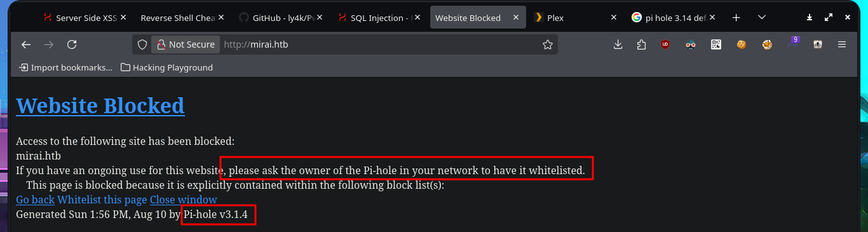Open the QR code extension icon
This screenshot has width=868, height=232.
tap(716, 44)
